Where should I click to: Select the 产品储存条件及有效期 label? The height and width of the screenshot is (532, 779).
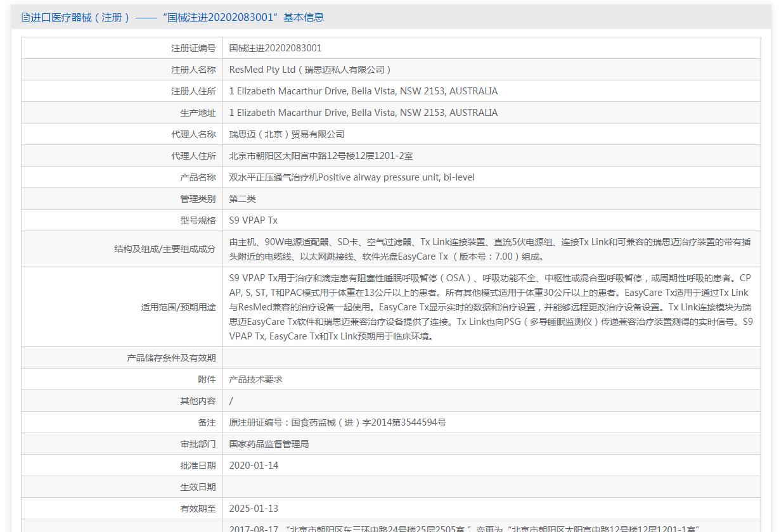(171, 358)
